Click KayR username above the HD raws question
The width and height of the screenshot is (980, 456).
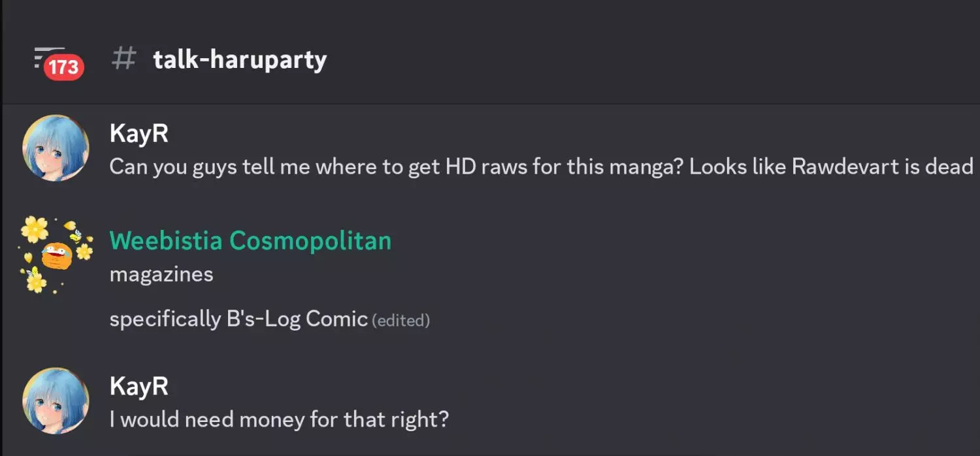coord(139,134)
